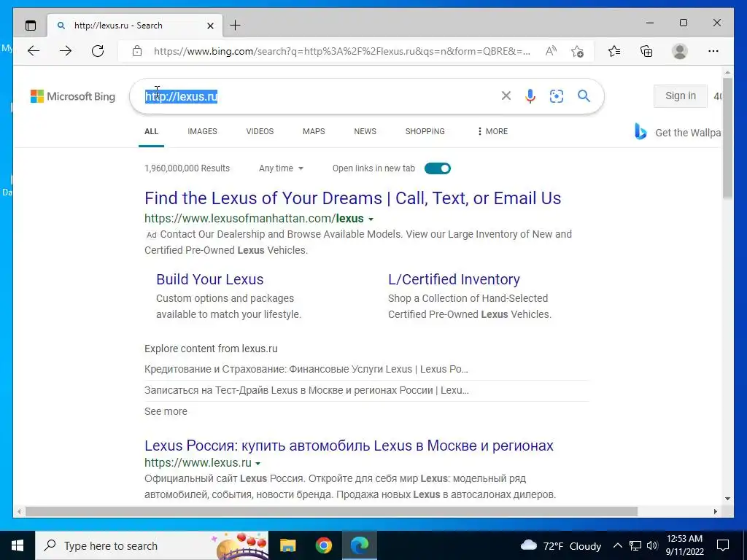
Task: Clear the Bing search box text
Action: (506, 96)
